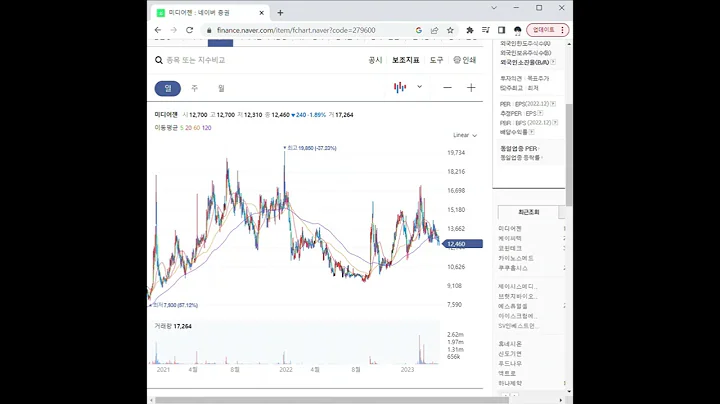Click the 20-day moving average color label

tap(188, 128)
